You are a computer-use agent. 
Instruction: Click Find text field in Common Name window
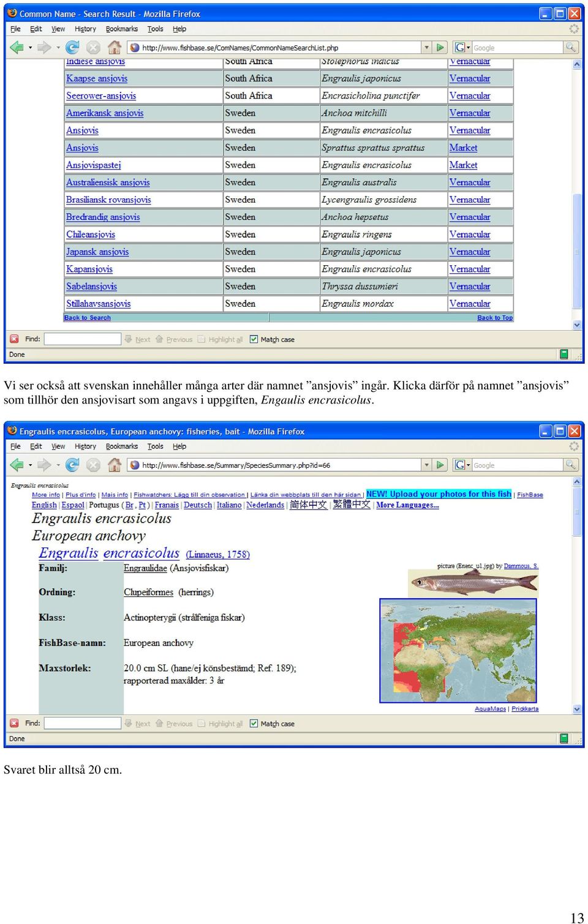[x=83, y=339]
